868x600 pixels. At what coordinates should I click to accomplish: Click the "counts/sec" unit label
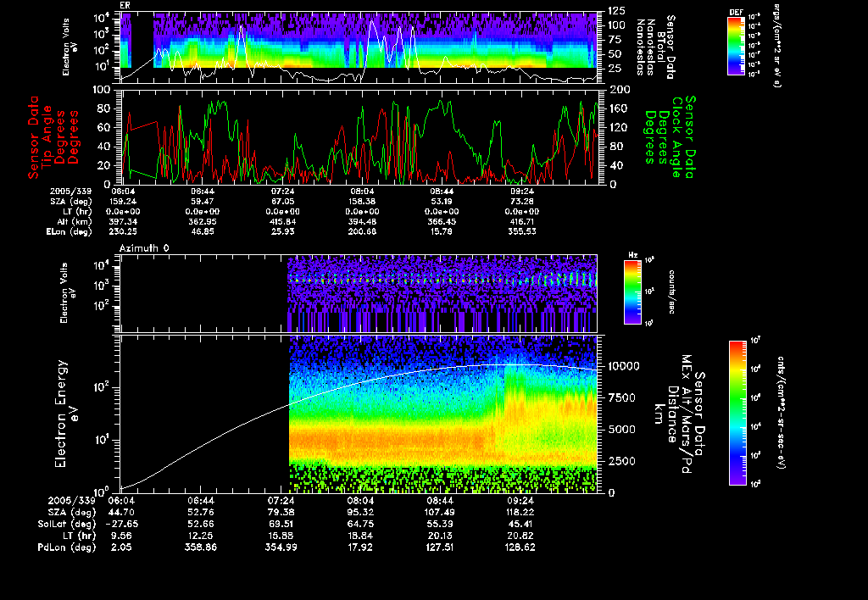pyautogui.click(x=671, y=292)
